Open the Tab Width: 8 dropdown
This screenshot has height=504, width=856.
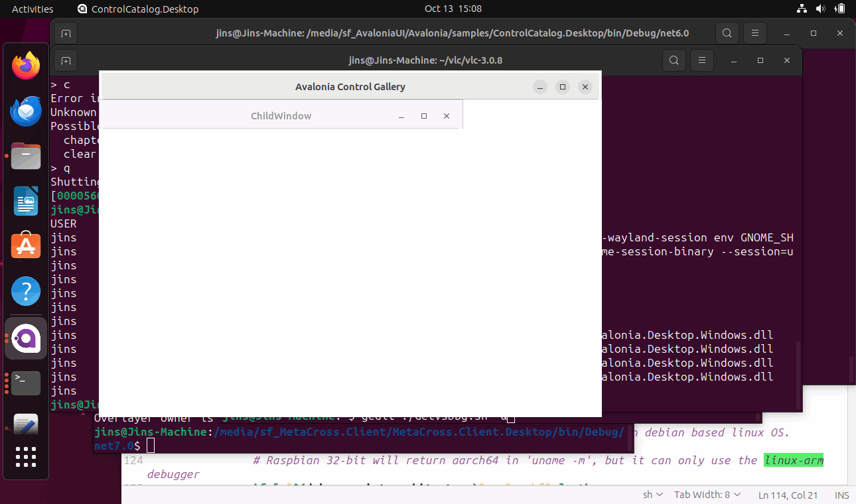(x=707, y=495)
